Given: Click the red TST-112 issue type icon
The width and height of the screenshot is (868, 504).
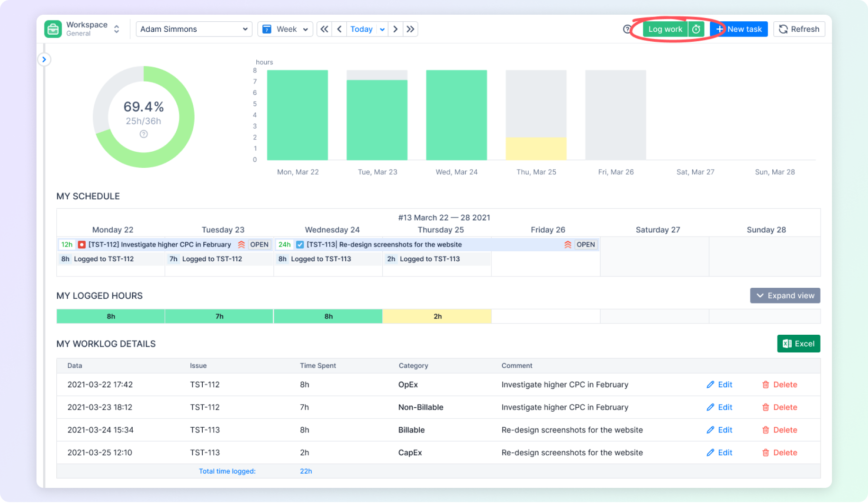Looking at the screenshot, I should point(81,245).
